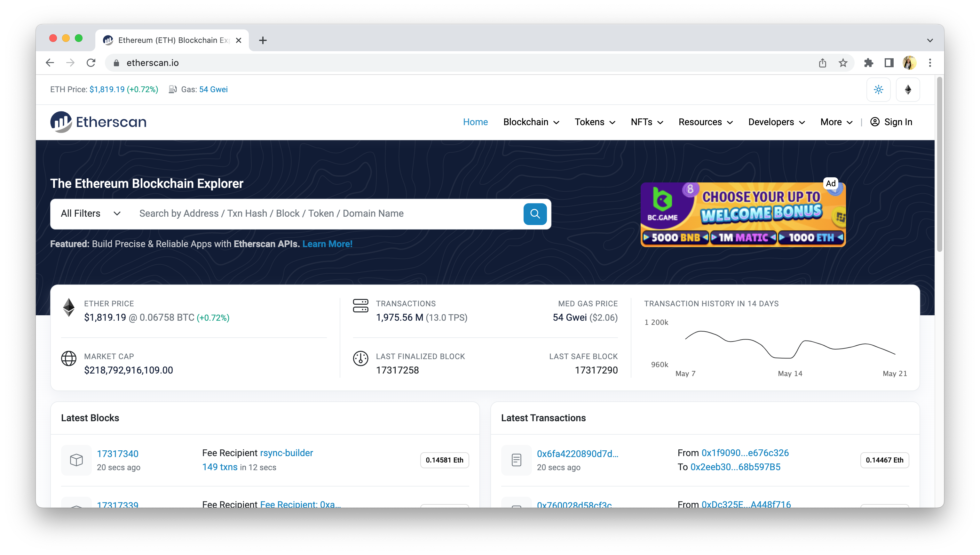Click the 0.14467 Eth transaction amount badge
Screen dimensions: 980x555
pos(884,460)
